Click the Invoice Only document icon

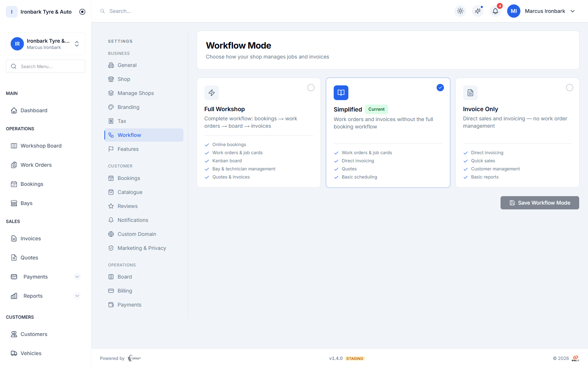(x=470, y=93)
